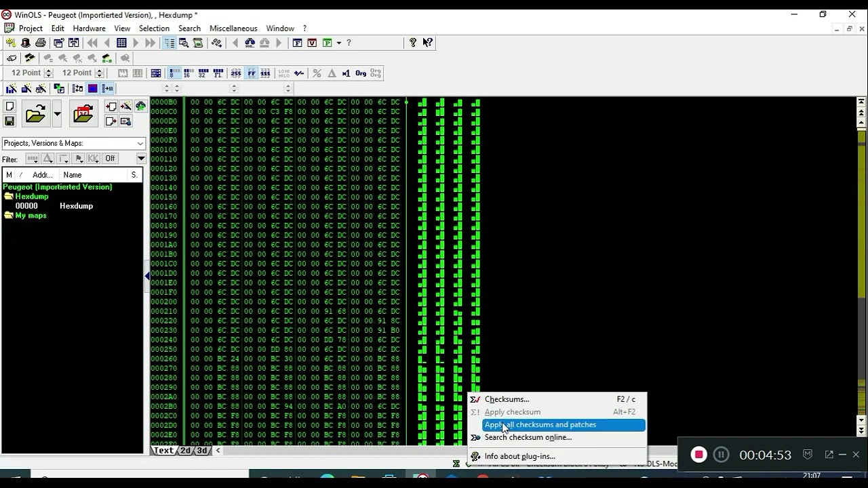Adjust second 12 Point font size stepper
Screen dimensions: 868x488
99,73
